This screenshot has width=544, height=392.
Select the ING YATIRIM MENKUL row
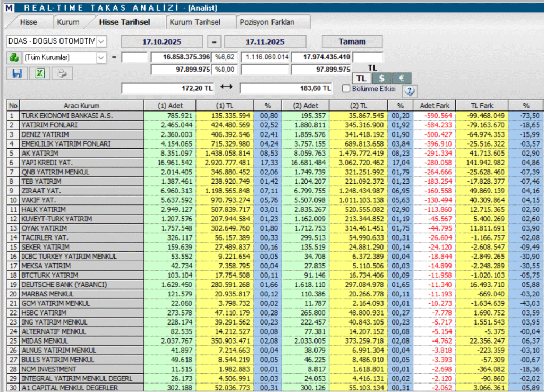coord(275,321)
